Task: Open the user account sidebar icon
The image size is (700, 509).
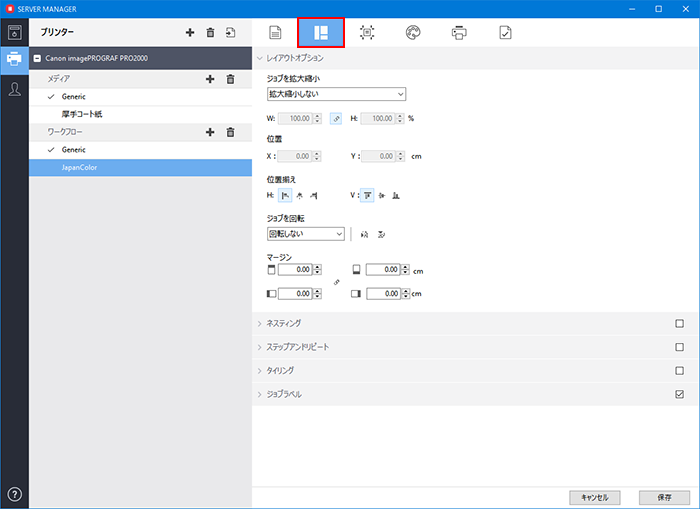Action: point(15,90)
